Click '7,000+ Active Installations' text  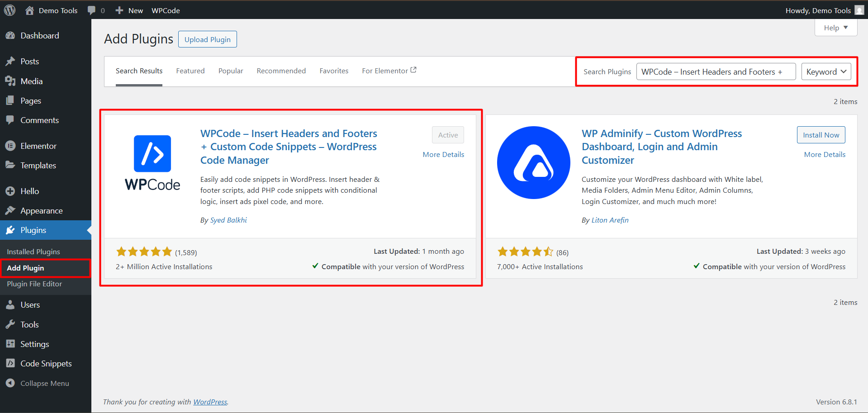tap(540, 266)
